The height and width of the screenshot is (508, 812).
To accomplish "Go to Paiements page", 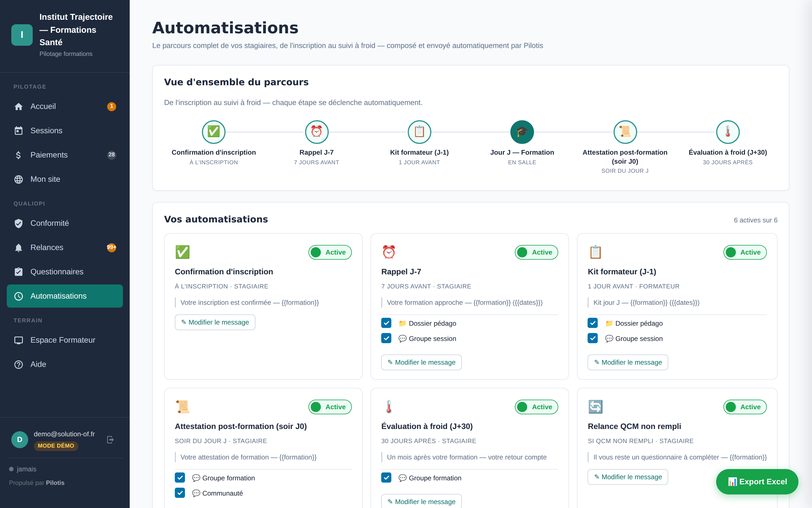I will (65, 155).
